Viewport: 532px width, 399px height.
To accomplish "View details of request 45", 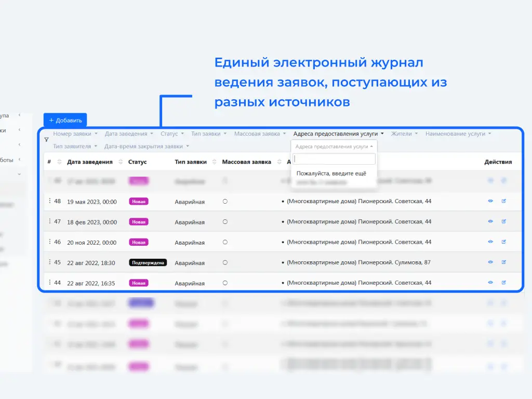I will pyautogui.click(x=490, y=262).
